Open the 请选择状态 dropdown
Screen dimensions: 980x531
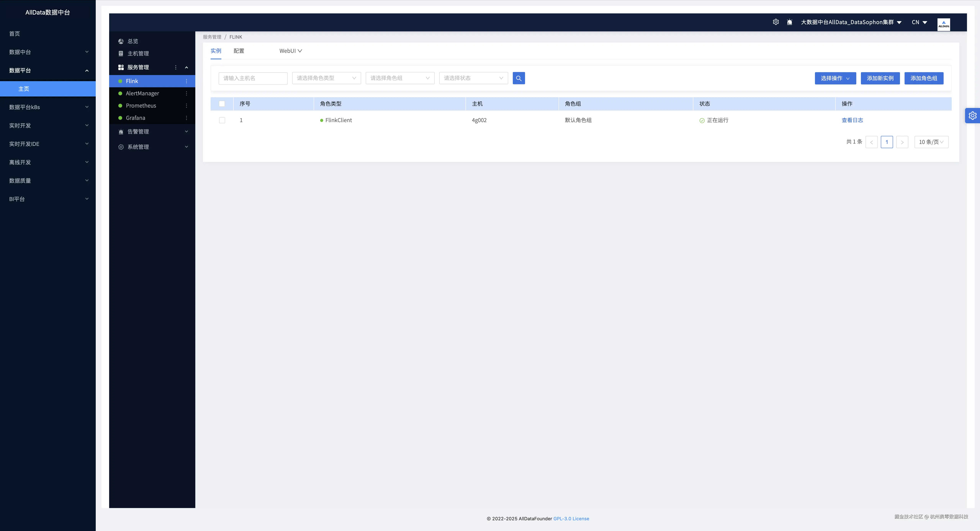473,78
